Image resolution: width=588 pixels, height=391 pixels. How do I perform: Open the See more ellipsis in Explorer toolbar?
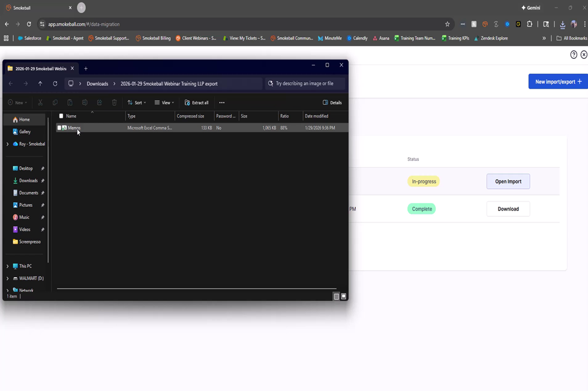[222, 103]
